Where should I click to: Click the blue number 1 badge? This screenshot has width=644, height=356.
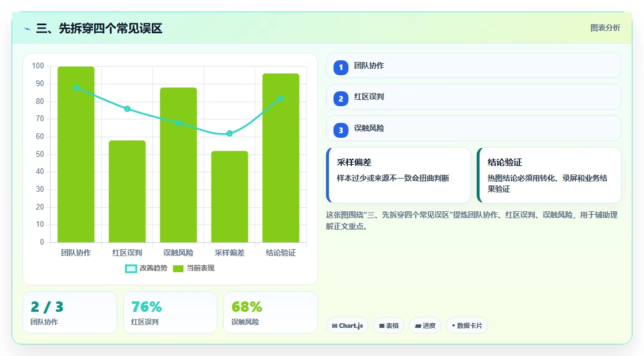pos(340,67)
